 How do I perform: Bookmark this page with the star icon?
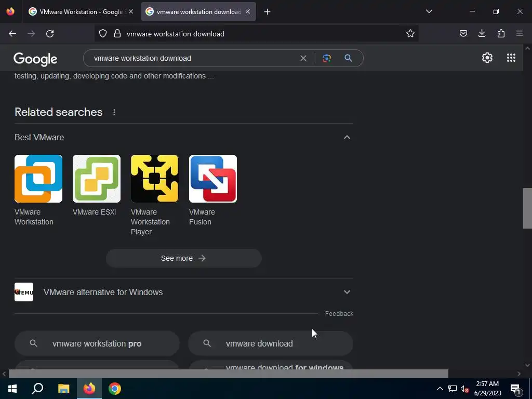410,34
